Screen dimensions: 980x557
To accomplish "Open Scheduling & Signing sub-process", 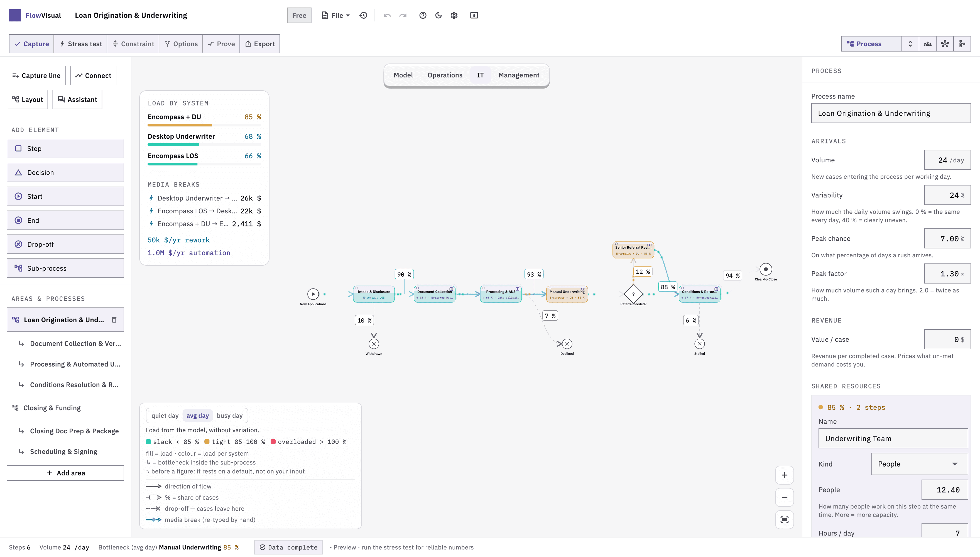I will 63,451.
